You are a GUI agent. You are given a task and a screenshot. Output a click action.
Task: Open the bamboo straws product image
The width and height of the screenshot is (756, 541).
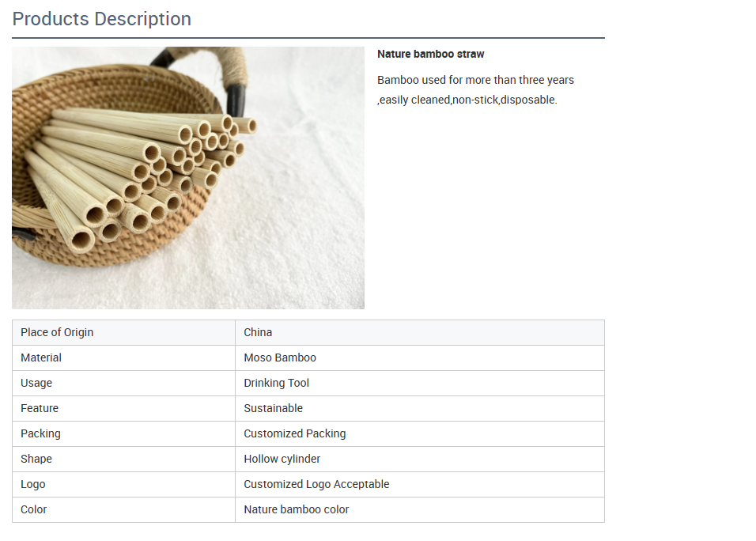(188, 178)
